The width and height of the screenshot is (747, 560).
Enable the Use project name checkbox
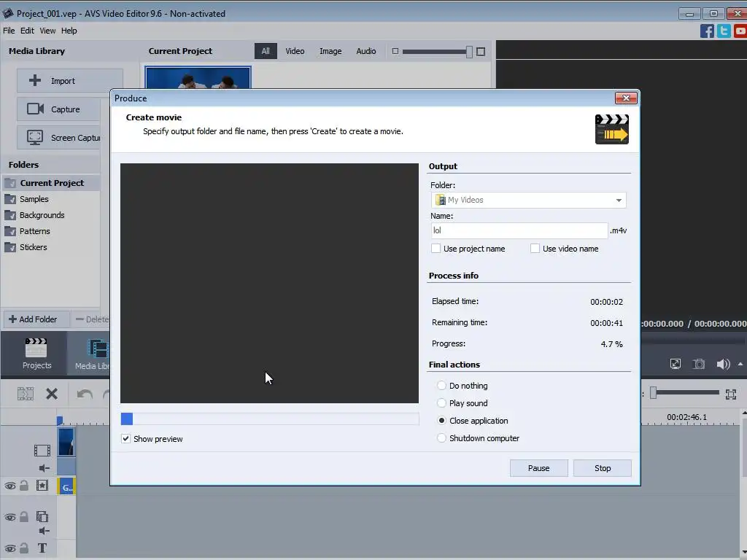436,248
